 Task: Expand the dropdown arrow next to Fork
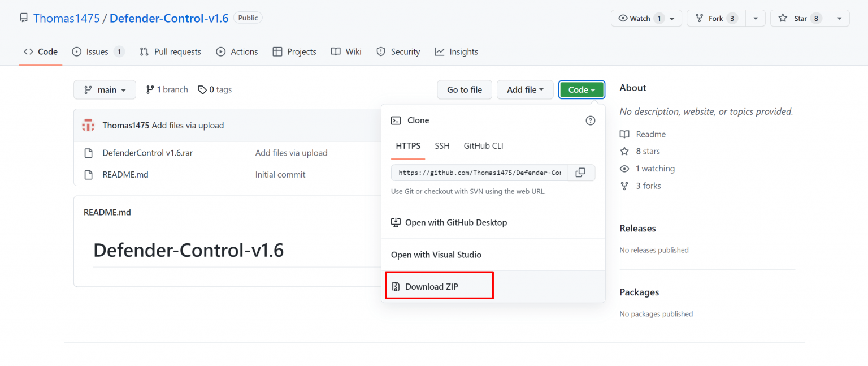click(x=756, y=18)
